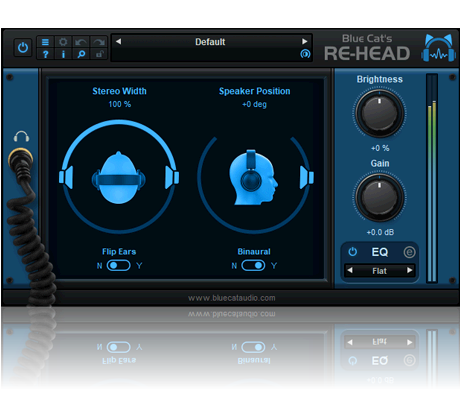Click the plugin bypass power button
Screen dimensions: 460x416
pyautogui.click(x=23, y=48)
